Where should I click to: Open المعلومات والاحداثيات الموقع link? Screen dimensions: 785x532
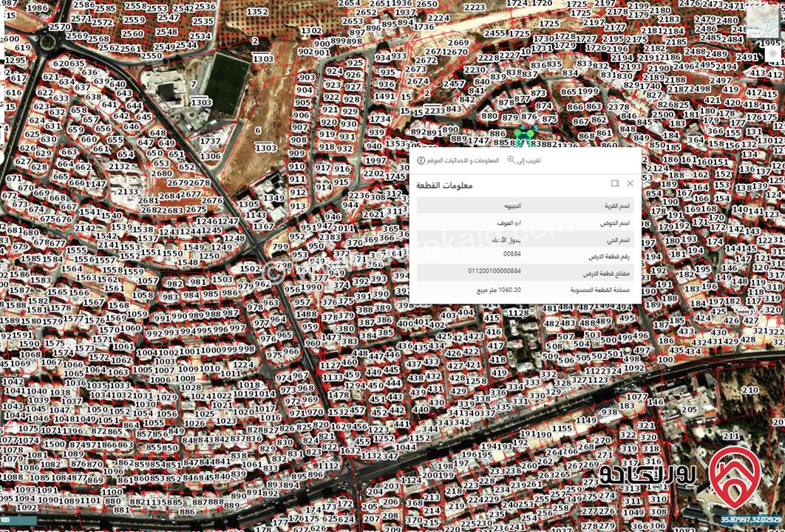pos(462,160)
